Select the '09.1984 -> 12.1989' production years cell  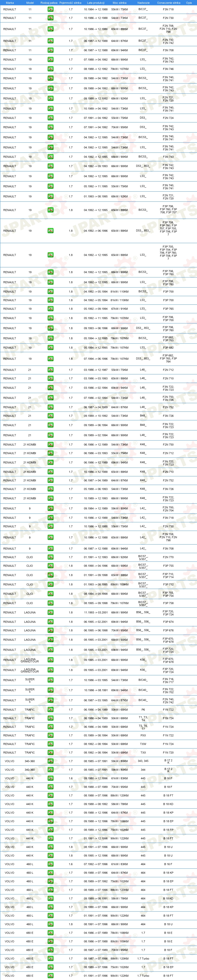point(96,509)
